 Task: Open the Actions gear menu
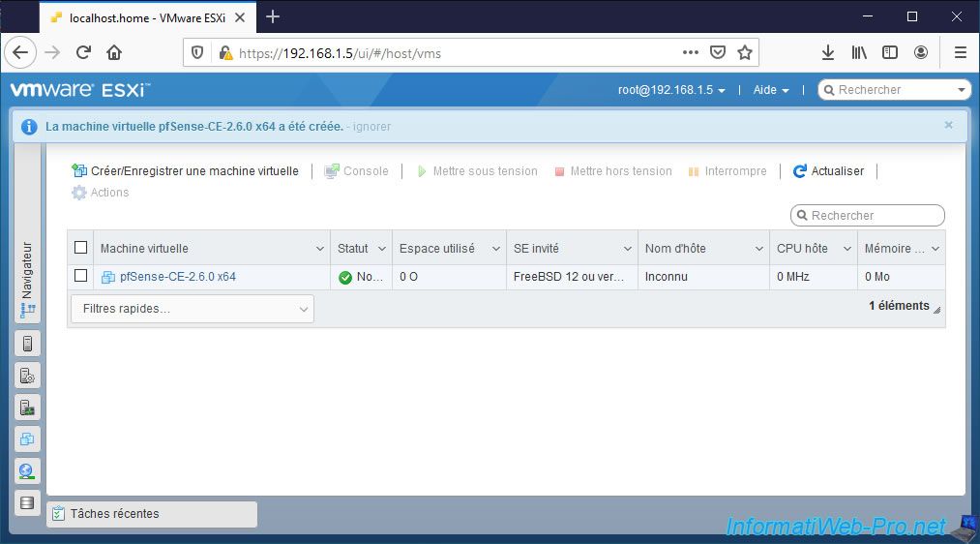(x=100, y=193)
